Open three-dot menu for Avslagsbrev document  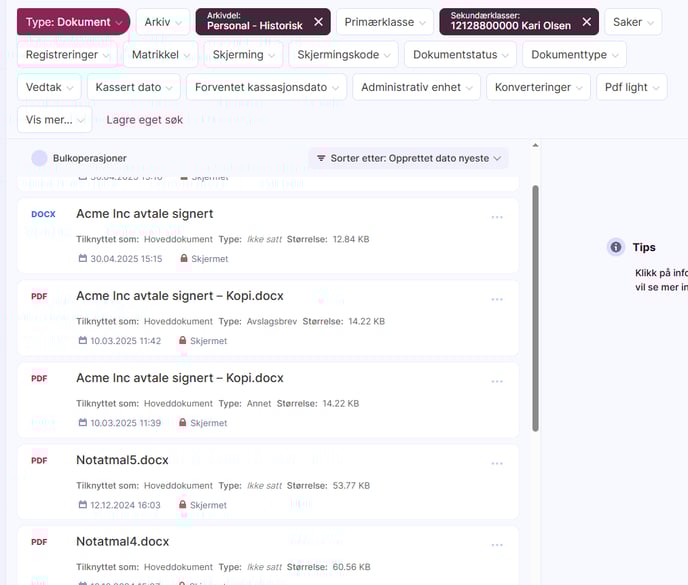(497, 300)
